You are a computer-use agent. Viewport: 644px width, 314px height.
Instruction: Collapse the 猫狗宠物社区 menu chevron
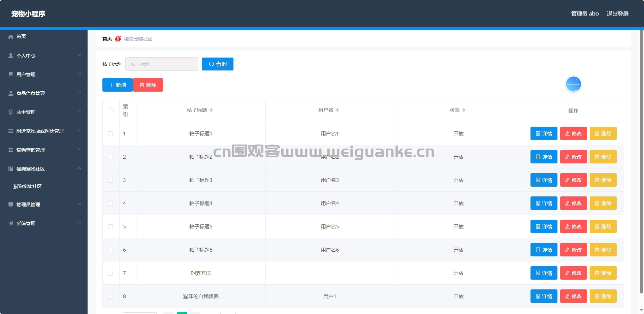point(79,168)
